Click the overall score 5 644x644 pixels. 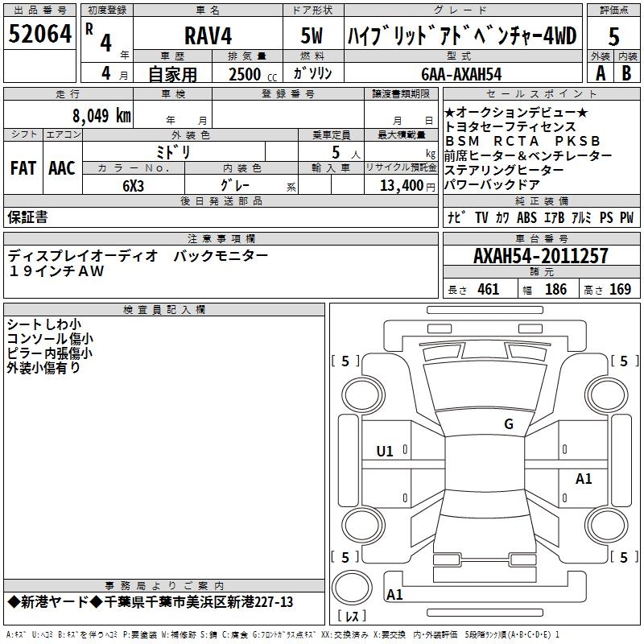pyautogui.click(x=613, y=36)
